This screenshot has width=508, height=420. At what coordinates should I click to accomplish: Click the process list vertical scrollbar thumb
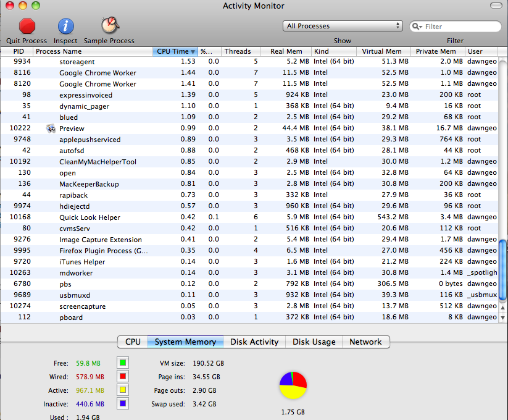tap(502, 271)
